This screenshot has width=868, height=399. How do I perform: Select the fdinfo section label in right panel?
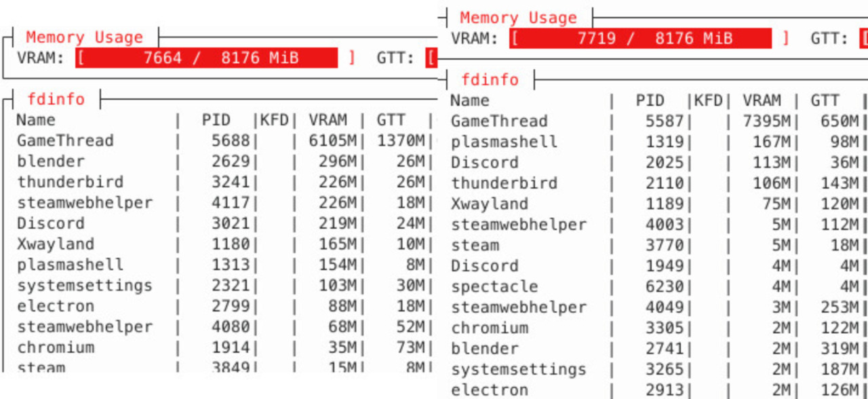tap(490, 79)
